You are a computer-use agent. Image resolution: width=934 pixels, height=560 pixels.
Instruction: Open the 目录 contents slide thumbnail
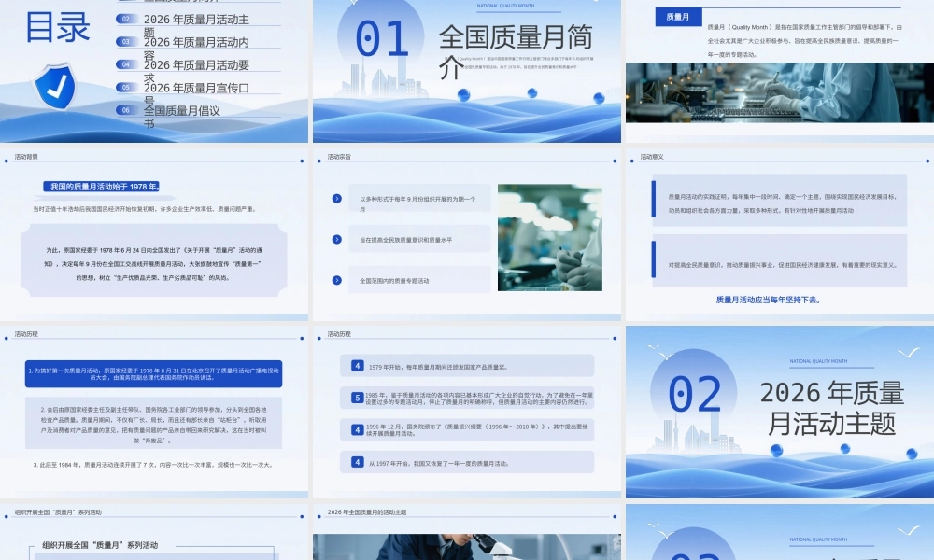154,71
